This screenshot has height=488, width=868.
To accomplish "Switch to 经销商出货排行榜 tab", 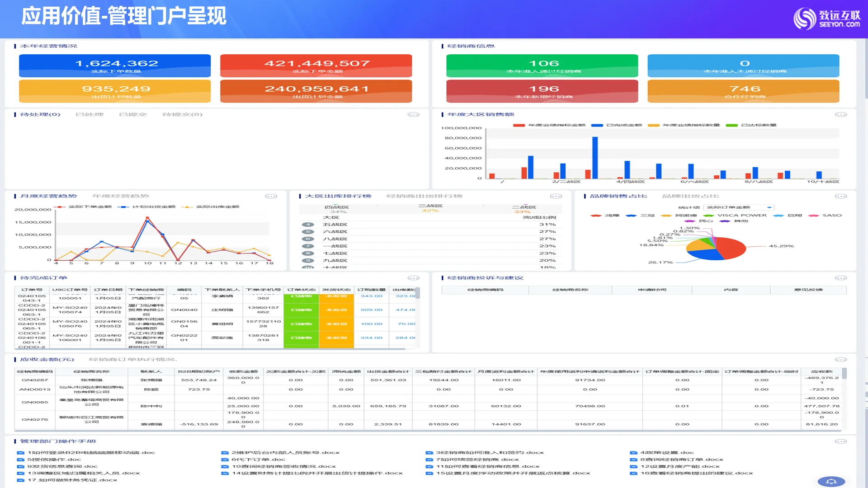I will click(x=425, y=197).
